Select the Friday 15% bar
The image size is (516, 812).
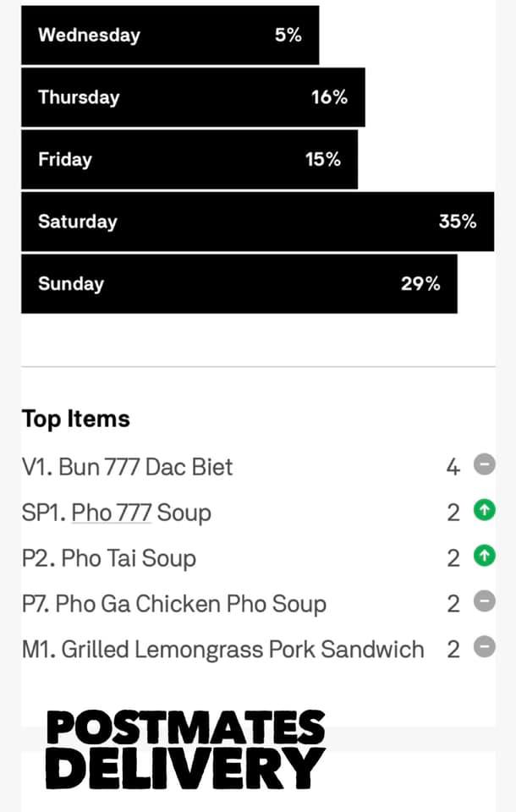[189, 159]
